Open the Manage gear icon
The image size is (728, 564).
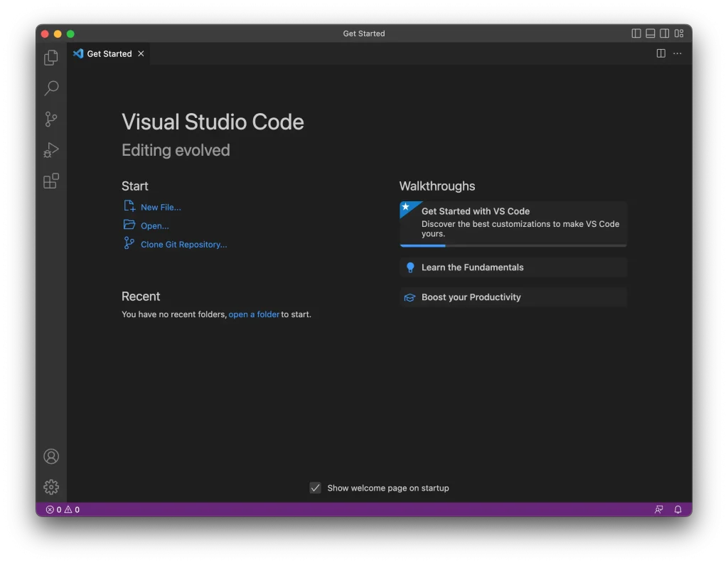tap(51, 487)
